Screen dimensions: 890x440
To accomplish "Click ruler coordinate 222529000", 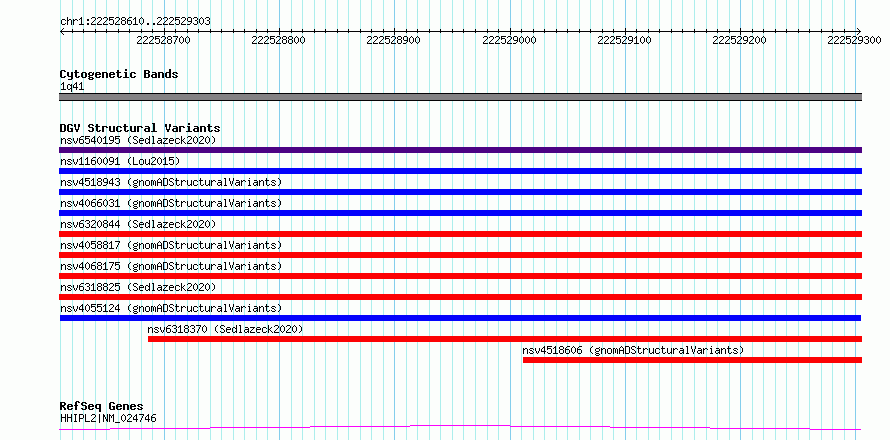I will point(509,40).
